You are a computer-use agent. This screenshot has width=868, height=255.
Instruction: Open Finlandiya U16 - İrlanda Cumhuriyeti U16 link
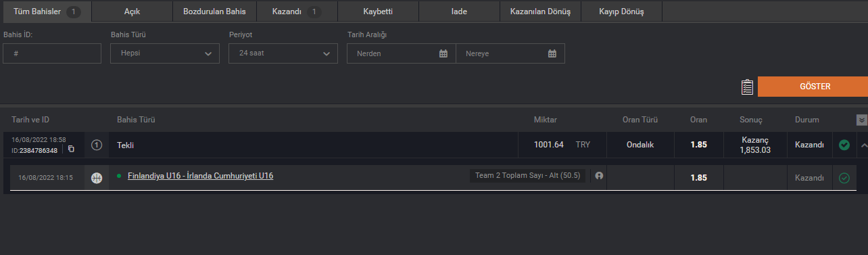pyautogui.click(x=200, y=176)
